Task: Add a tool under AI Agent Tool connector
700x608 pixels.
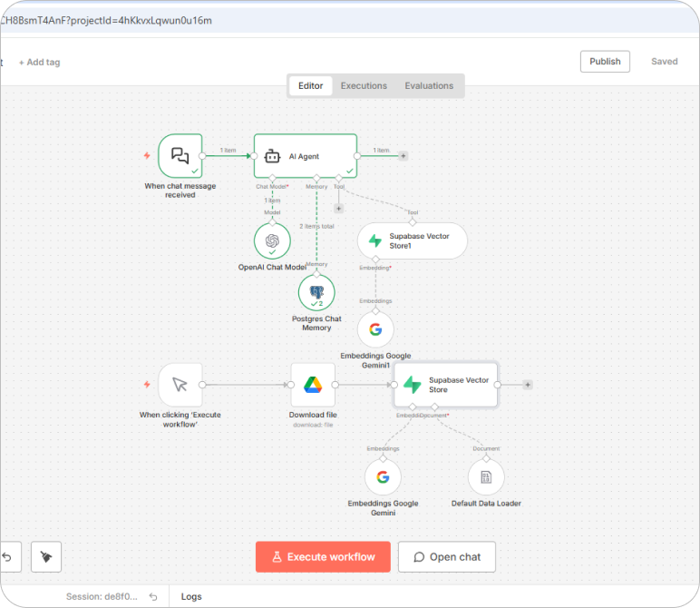Action: (339, 208)
